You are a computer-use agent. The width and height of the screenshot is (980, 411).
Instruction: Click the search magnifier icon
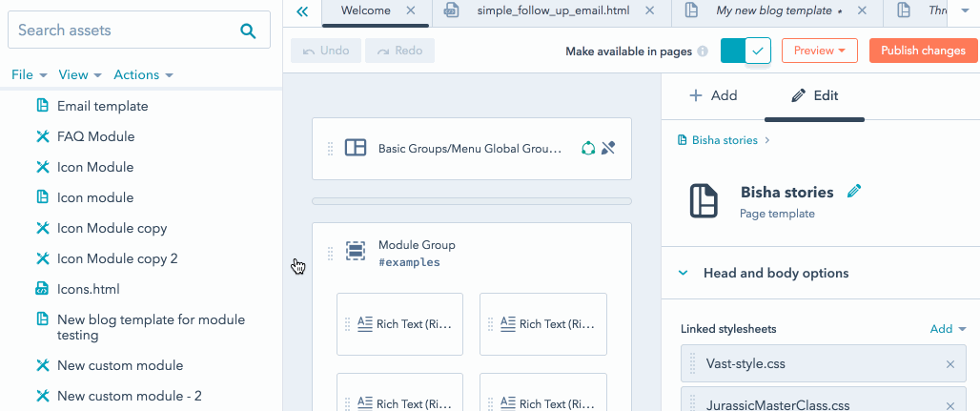tap(248, 30)
